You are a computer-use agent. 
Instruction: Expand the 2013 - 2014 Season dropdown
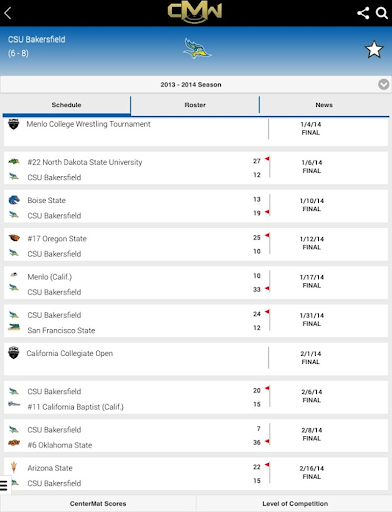point(196,85)
